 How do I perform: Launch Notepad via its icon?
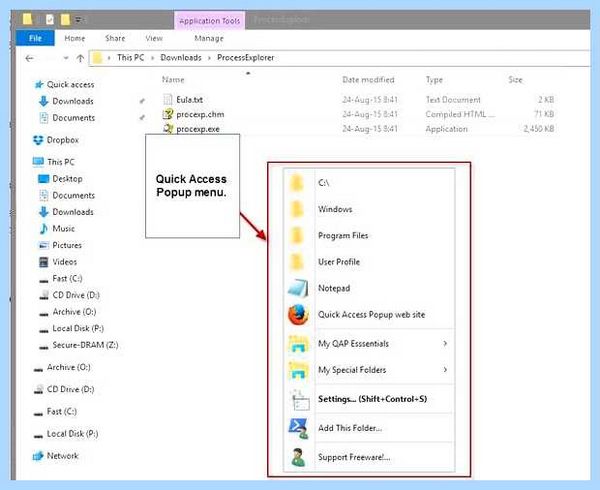click(298, 288)
